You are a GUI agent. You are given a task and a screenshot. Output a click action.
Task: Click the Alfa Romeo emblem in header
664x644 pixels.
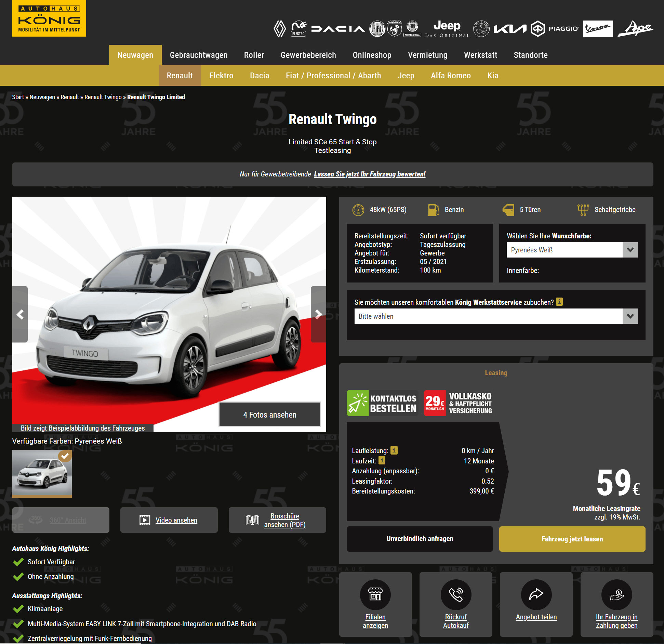tap(481, 29)
